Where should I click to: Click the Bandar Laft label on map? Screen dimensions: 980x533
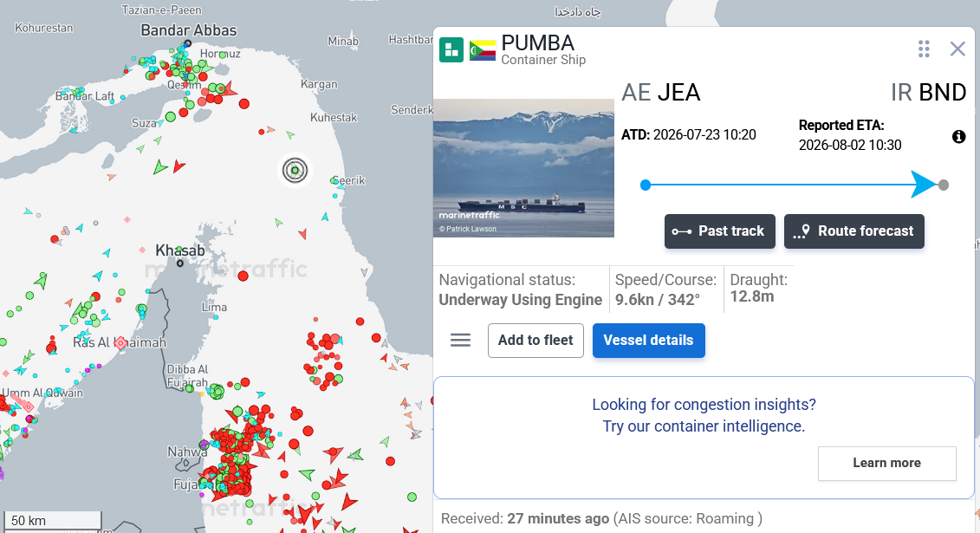[85, 95]
